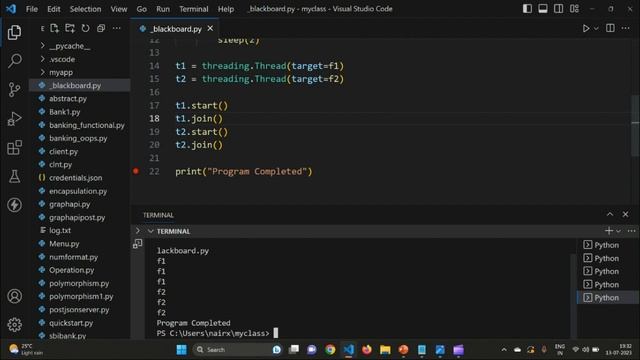640x360 pixels.
Task: Open editor more actions ellipsis
Action: click(x=626, y=28)
